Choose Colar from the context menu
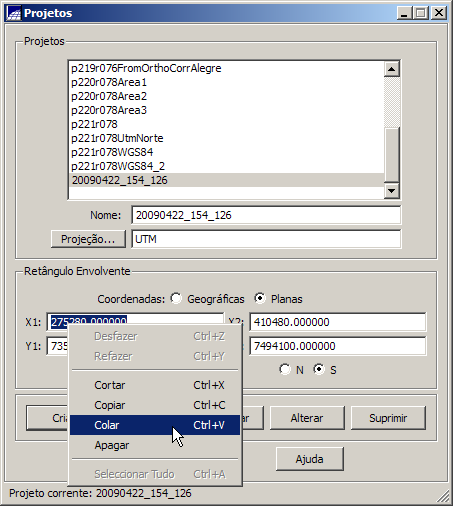The width and height of the screenshot is (453, 506). 155,425
